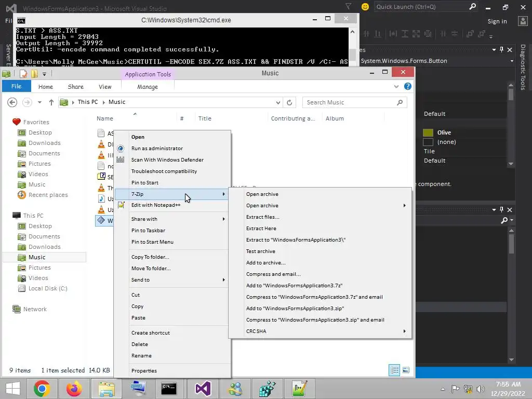Open Network in navigation pane

35,309
